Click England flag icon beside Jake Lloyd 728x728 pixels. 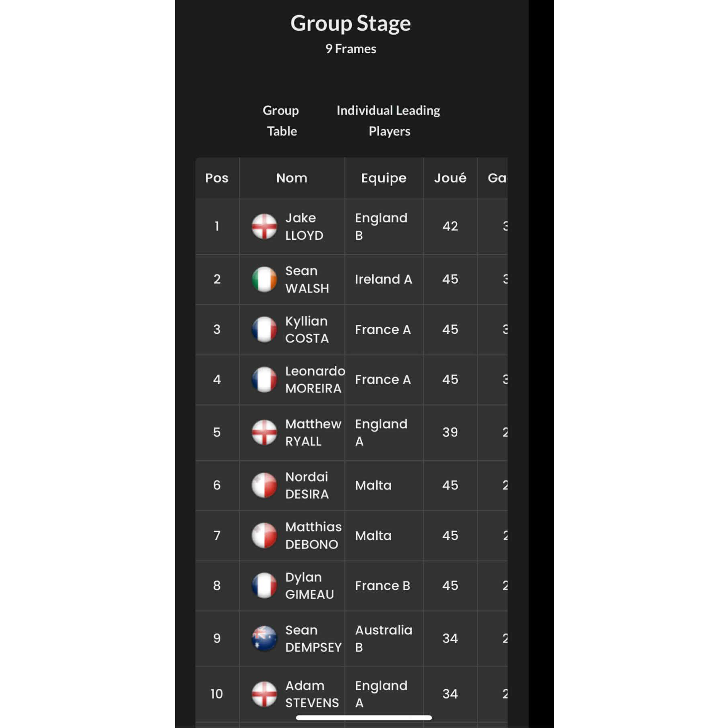264,226
